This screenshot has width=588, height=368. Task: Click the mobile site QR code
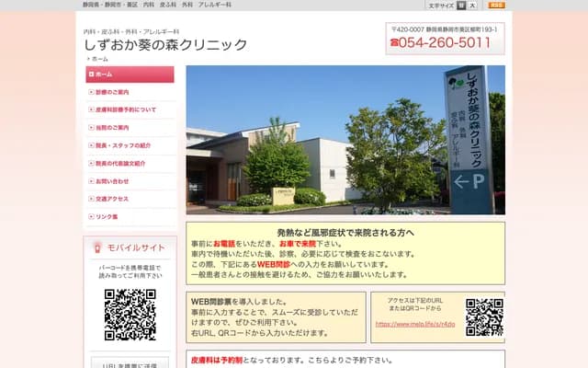130,314
